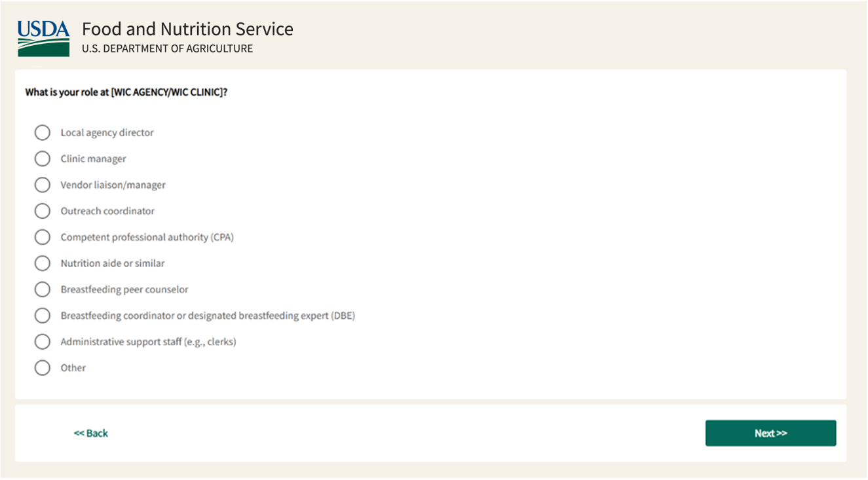Select the Local agency director radio button
868x480 pixels.
[43, 133]
